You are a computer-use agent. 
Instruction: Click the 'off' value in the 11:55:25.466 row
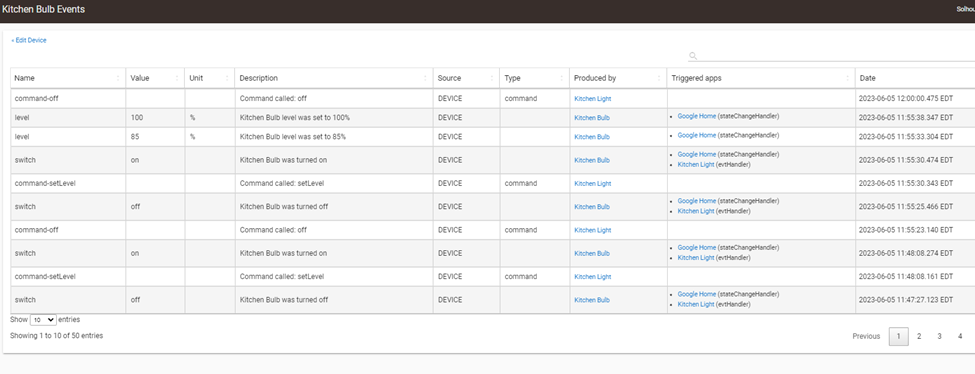coord(135,207)
